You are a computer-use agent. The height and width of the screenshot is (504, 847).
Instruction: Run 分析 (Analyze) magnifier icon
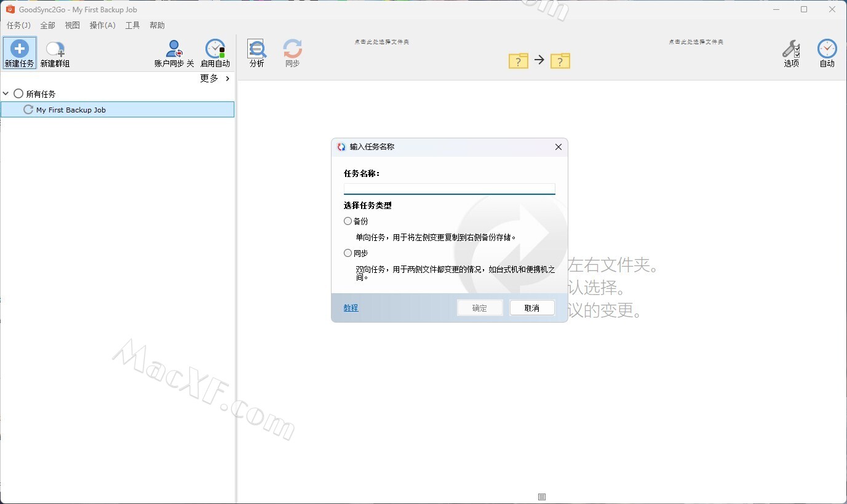pos(256,49)
